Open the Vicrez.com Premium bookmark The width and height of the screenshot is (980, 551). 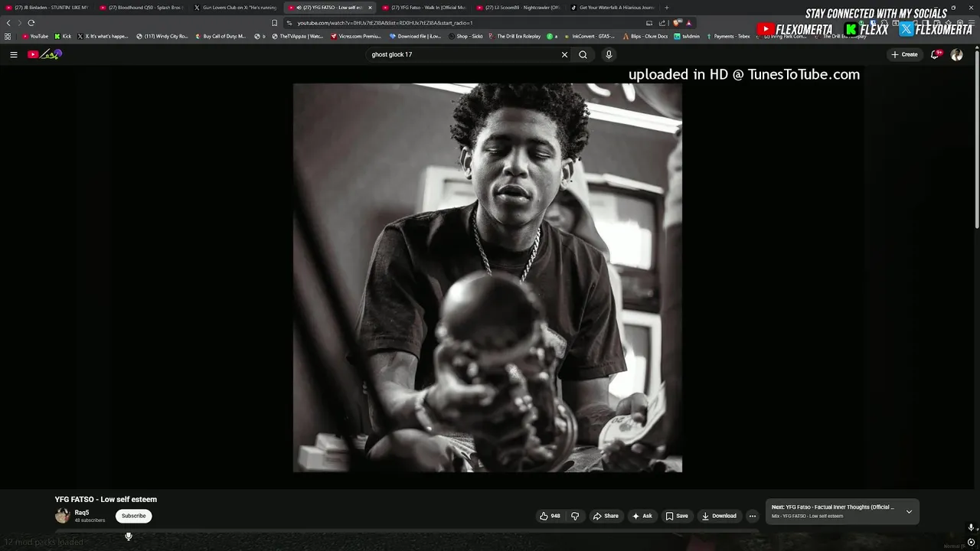point(355,36)
